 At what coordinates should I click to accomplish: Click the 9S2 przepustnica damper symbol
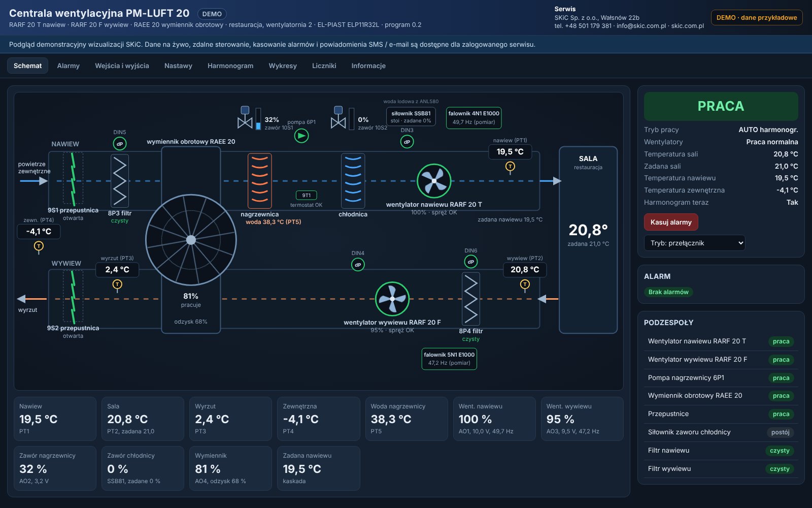(73, 298)
